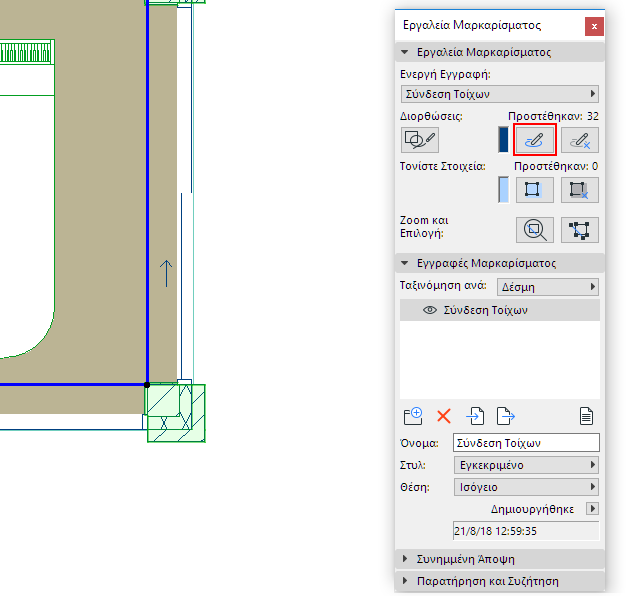Click the Add Correction pen icon

(535, 140)
